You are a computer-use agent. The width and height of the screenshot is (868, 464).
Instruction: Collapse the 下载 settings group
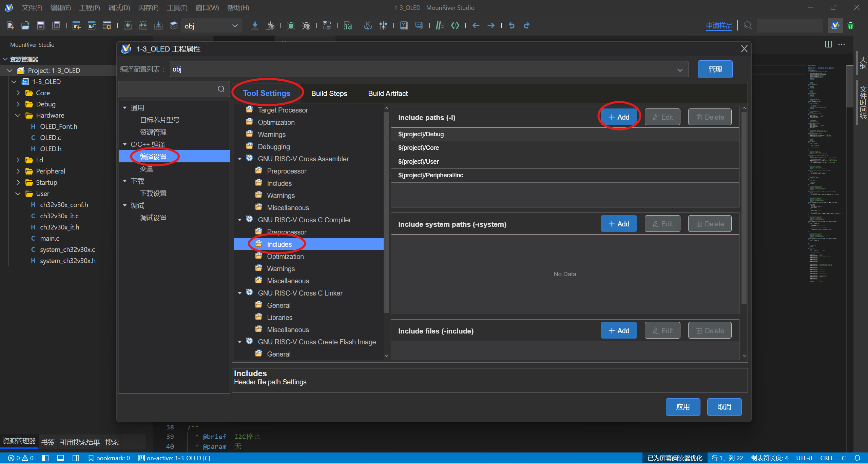[x=125, y=181]
